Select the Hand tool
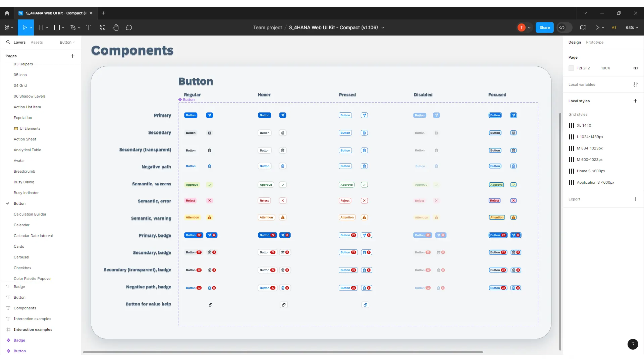Image resolution: width=644 pixels, height=362 pixels. (x=116, y=27)
